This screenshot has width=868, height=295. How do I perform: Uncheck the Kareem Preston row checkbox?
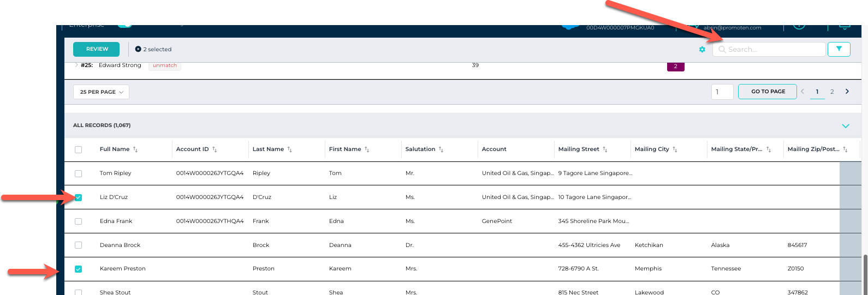(x=78, y=269)
